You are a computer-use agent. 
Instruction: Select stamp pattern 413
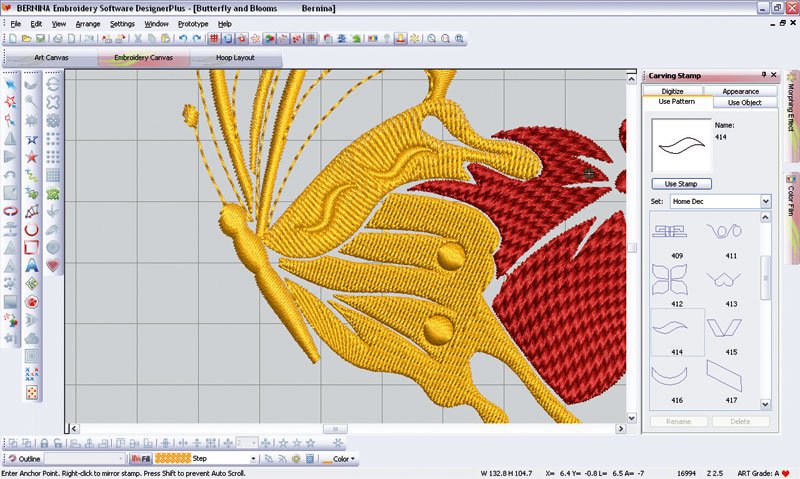pyautogui.click(x=731, y=285)
